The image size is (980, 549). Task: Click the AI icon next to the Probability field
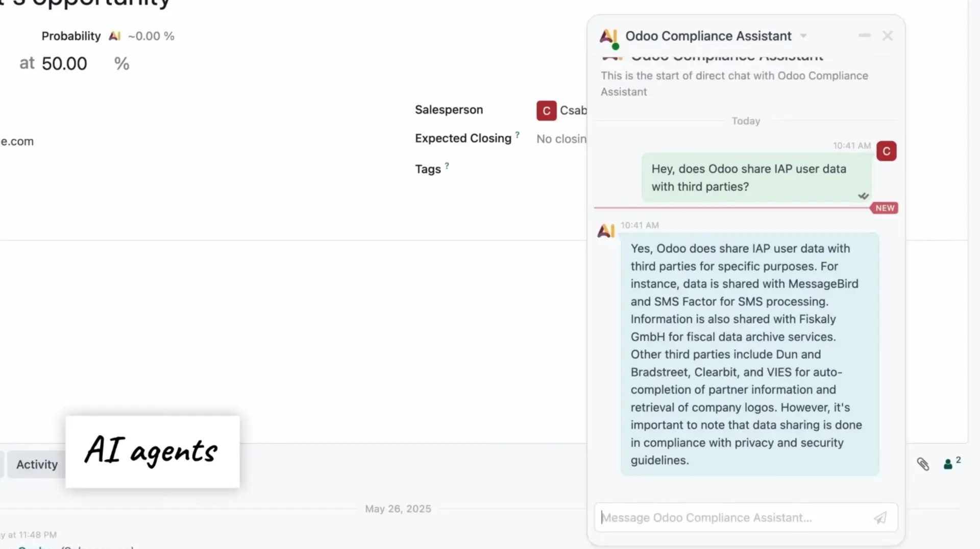115,35
